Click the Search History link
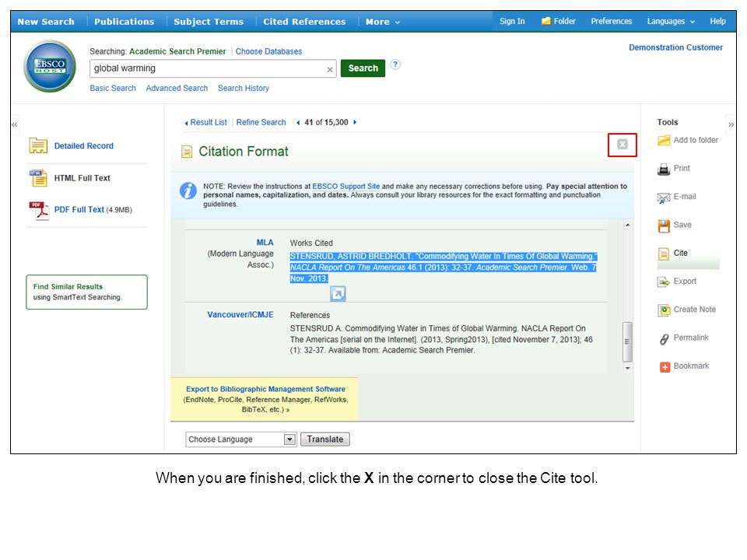 tap(244, 88)
